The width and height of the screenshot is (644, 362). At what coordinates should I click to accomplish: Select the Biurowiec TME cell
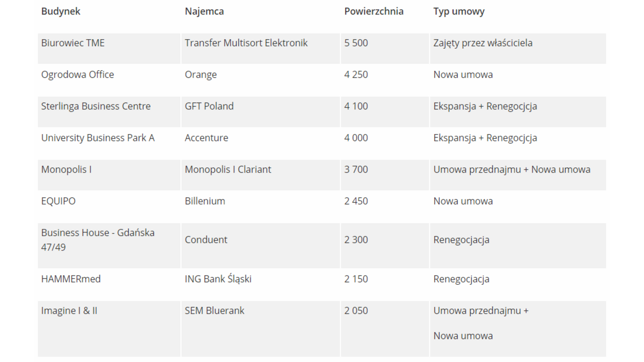(x=73, y=43)
